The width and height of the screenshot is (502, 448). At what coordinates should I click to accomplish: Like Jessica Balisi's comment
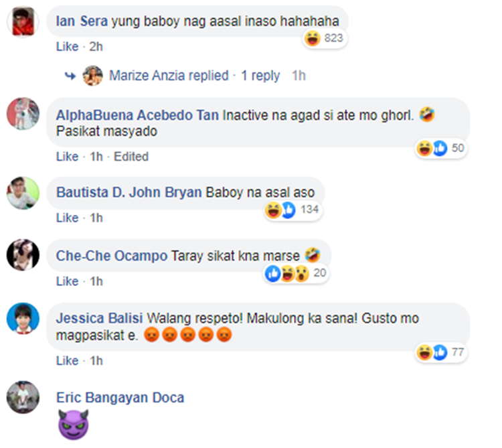67,361
